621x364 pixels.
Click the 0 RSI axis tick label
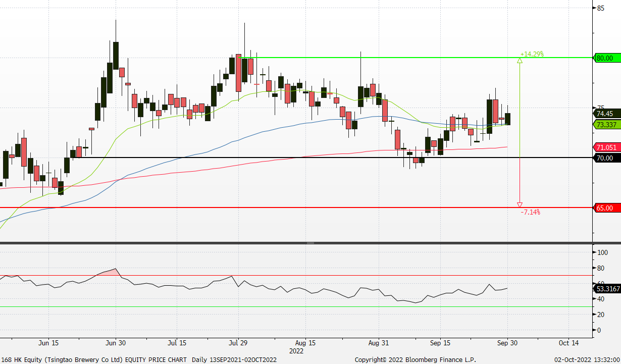(599, 330)
